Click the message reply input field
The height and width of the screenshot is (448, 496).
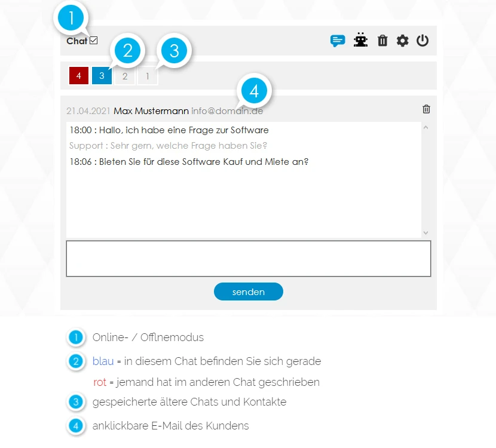(249, 259)
